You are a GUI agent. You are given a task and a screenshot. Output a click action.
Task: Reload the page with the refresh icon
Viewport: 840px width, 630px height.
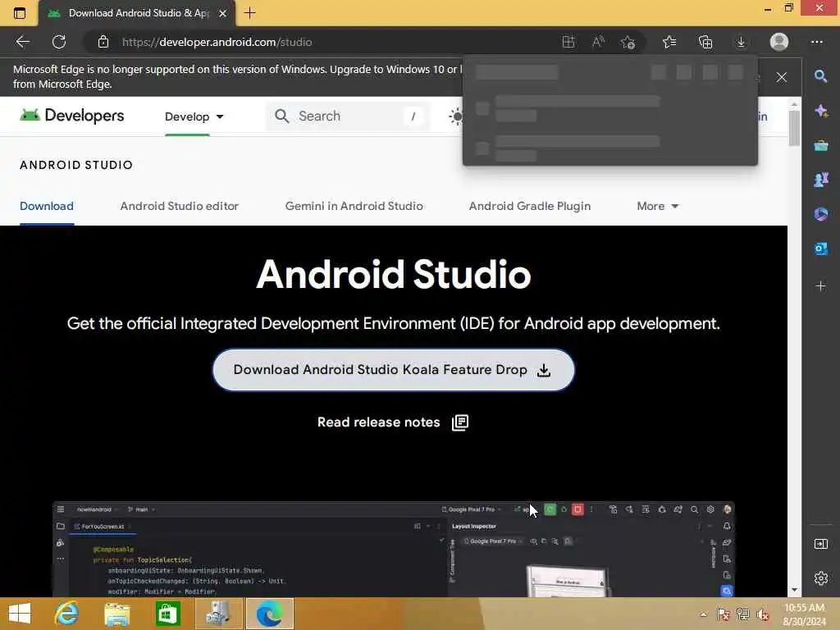click(59, 42)
